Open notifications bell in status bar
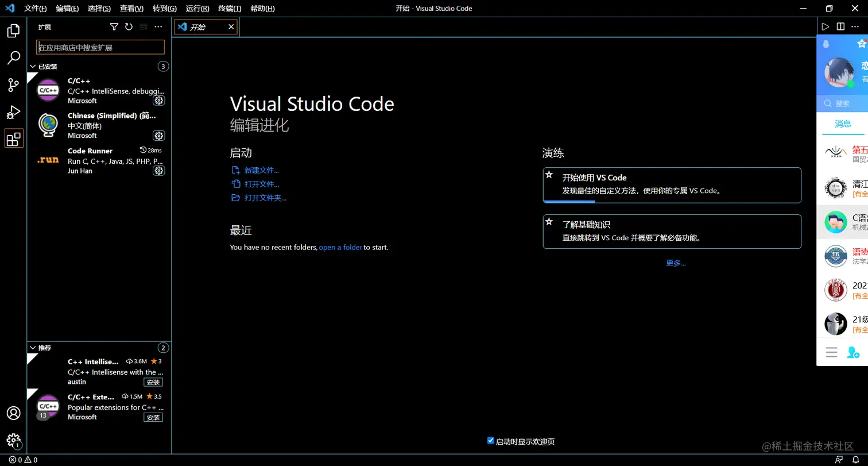 click(855, 460)
